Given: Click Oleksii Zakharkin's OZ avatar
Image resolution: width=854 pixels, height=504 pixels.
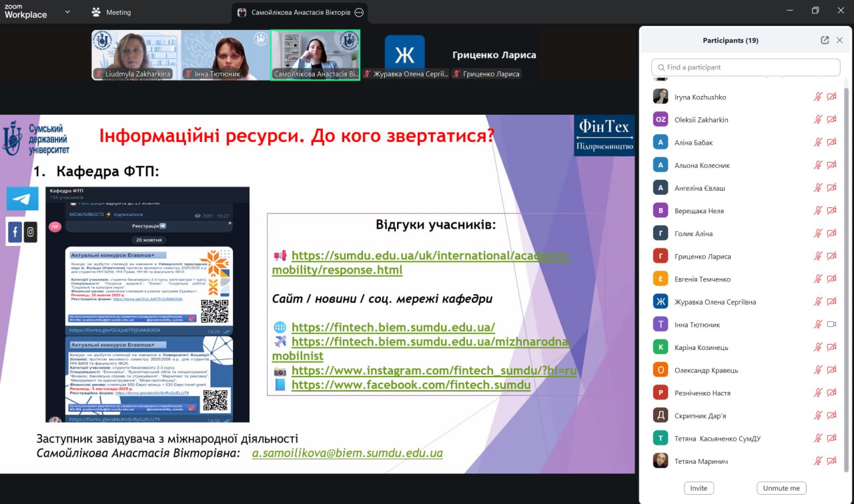Looking at the screenshot, I should point(661,120).
